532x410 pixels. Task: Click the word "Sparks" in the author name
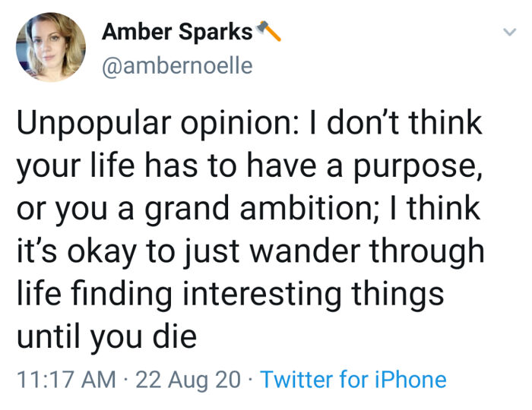(215, 33)
